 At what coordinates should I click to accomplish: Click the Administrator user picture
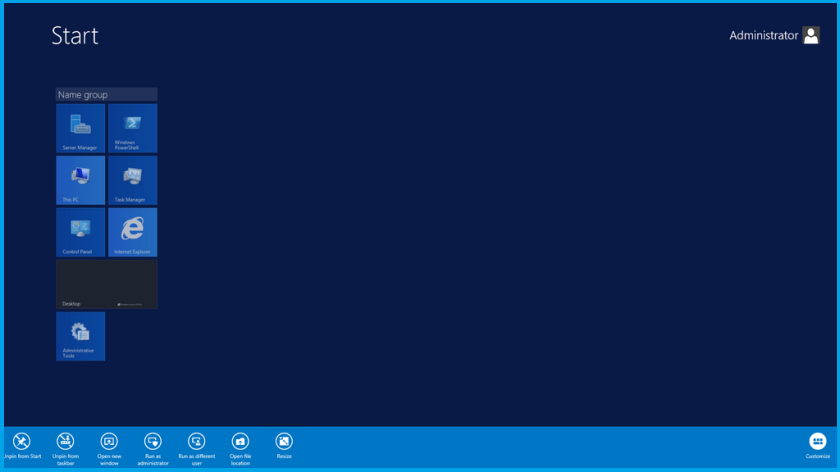811,35
